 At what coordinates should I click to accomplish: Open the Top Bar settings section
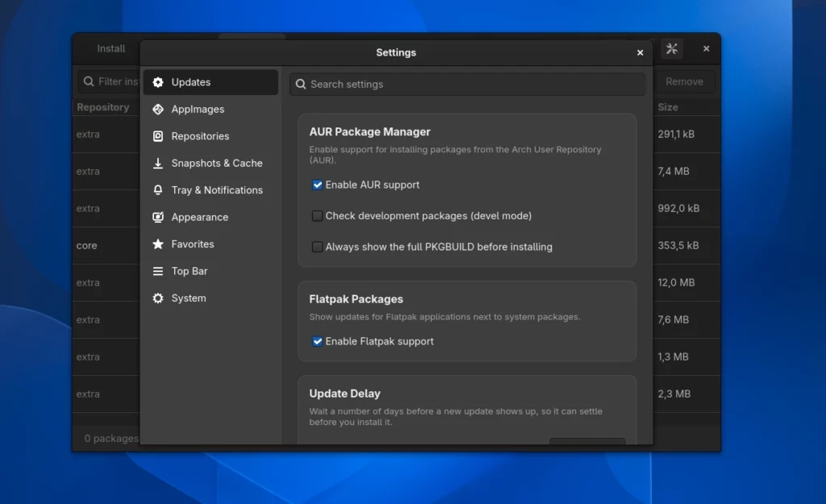[211, 271]
